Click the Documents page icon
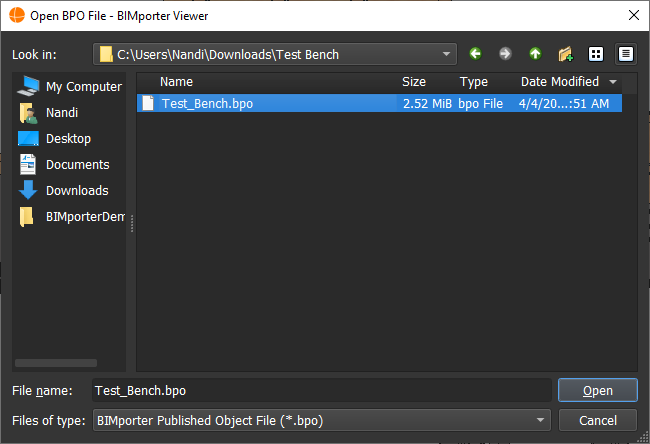Screen dimensions: 650x444 click(28, 164)
